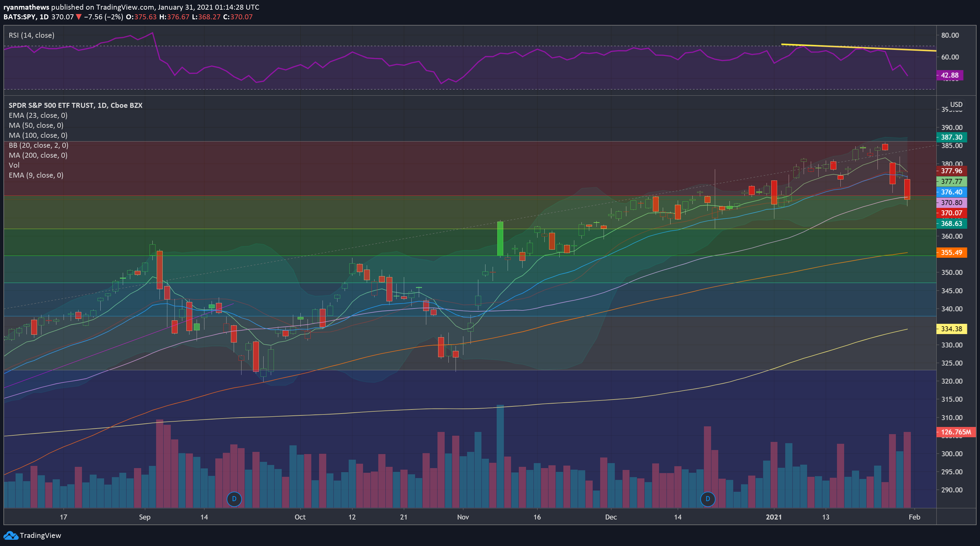Click the author name ryanmathews
The height and width of the screenshot is (546, 980).
pos(26,7)
